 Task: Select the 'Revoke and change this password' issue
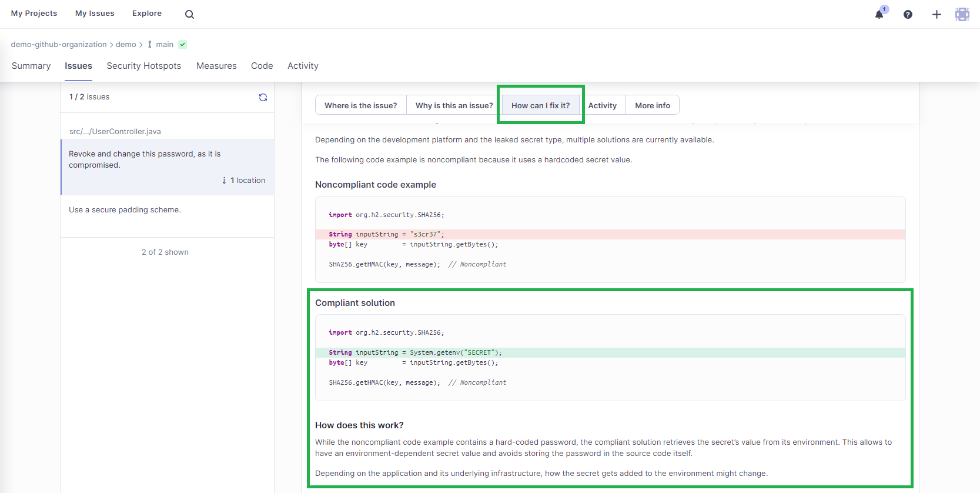[145, 159]
